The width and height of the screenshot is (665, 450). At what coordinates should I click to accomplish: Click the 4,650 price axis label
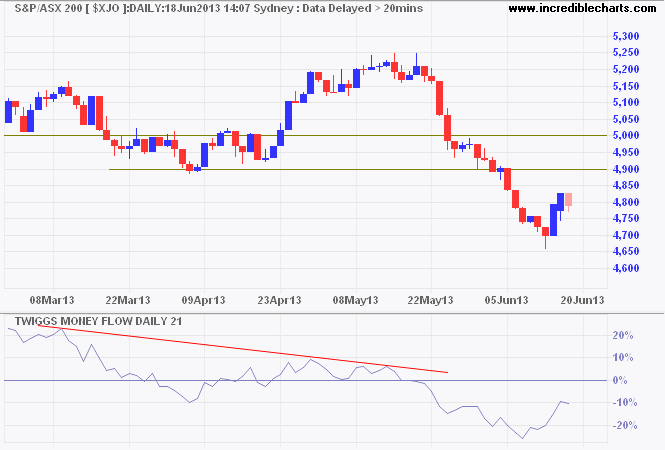[626, 252]
